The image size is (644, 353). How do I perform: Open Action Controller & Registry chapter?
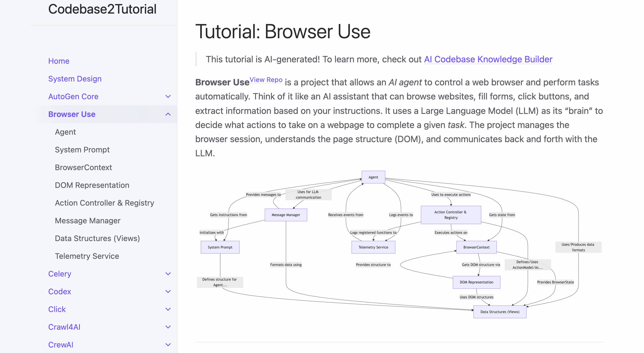105,203
